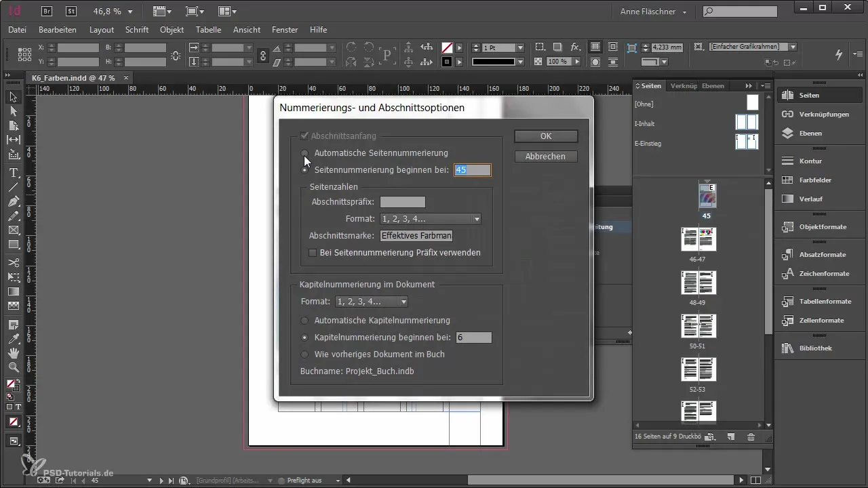The image size is (868, 488).
Task: Toggle the Abschnittsanfang checkbox
Action: click(304, 136)
